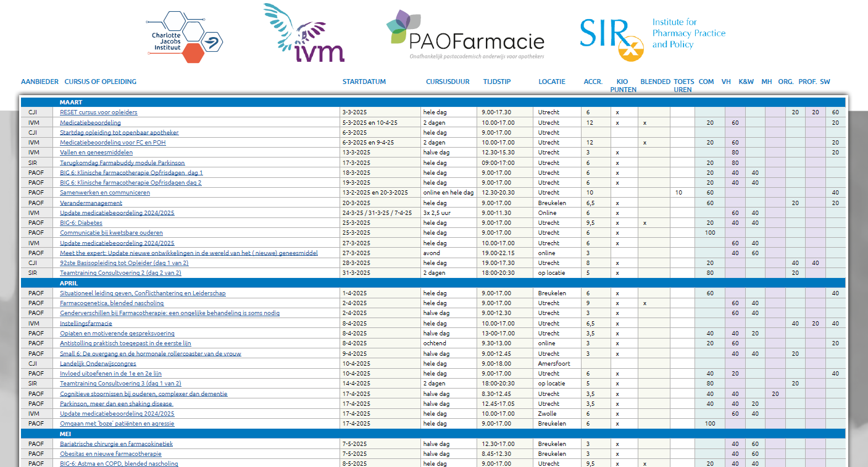
Task: Click the TOETS UREN column header
Action: coord(683,85)
